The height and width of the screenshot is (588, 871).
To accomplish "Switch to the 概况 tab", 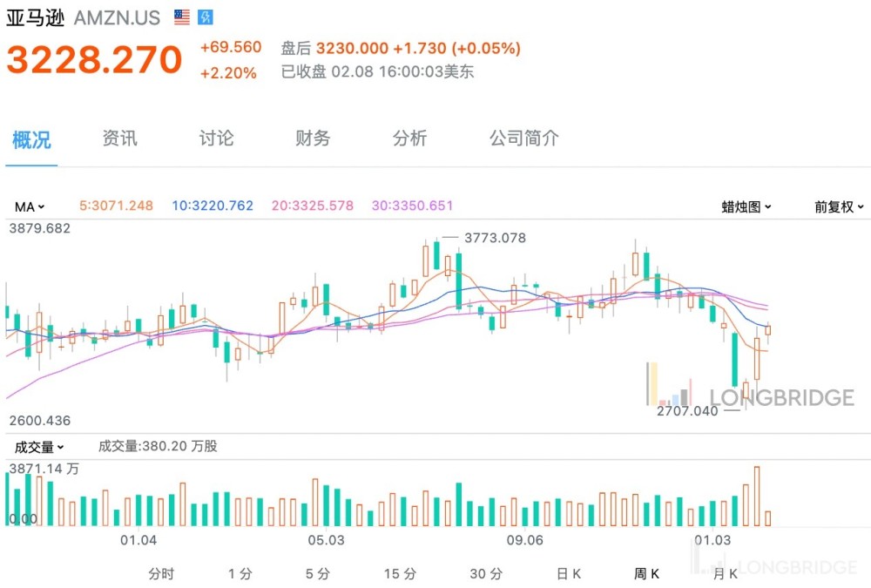I will tap(31, 139).
